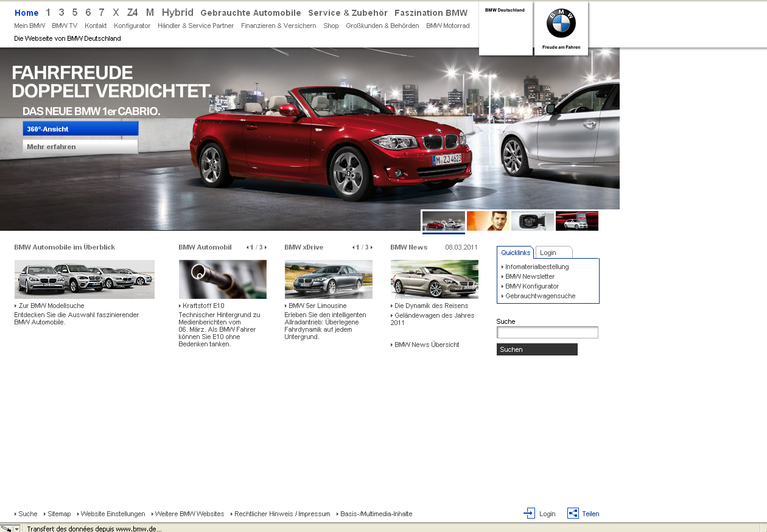Open the Hybrid menu
The image size is (767, 532).
178,13
